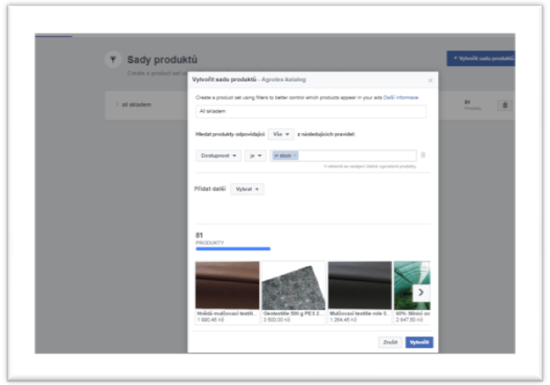Click the Přidat další label

210,189
